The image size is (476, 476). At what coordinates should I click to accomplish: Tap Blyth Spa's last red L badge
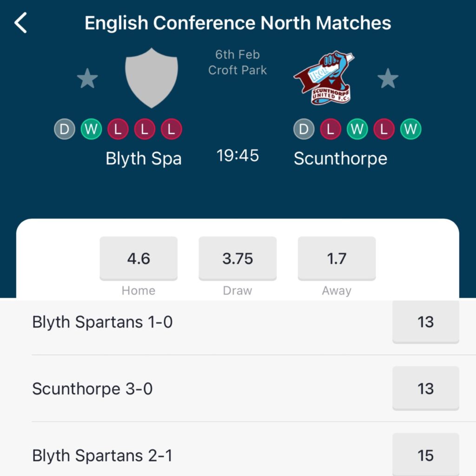tap(172, 129)
